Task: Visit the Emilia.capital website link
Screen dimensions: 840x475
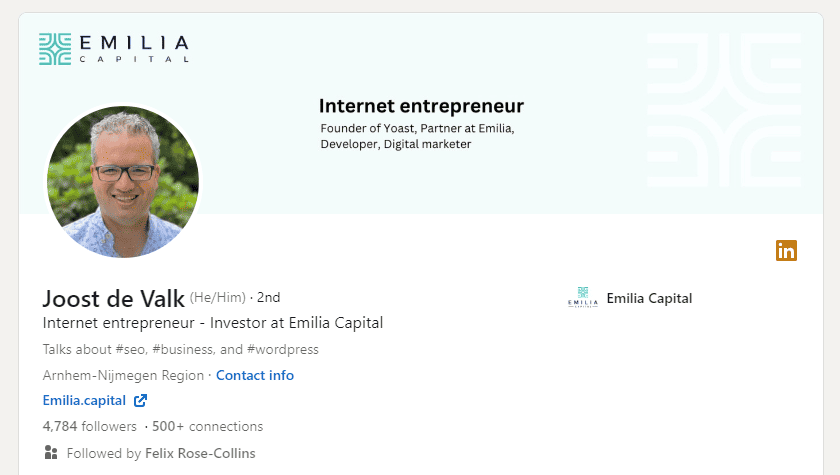Action: pyautogui.click(x=84, y=400)
